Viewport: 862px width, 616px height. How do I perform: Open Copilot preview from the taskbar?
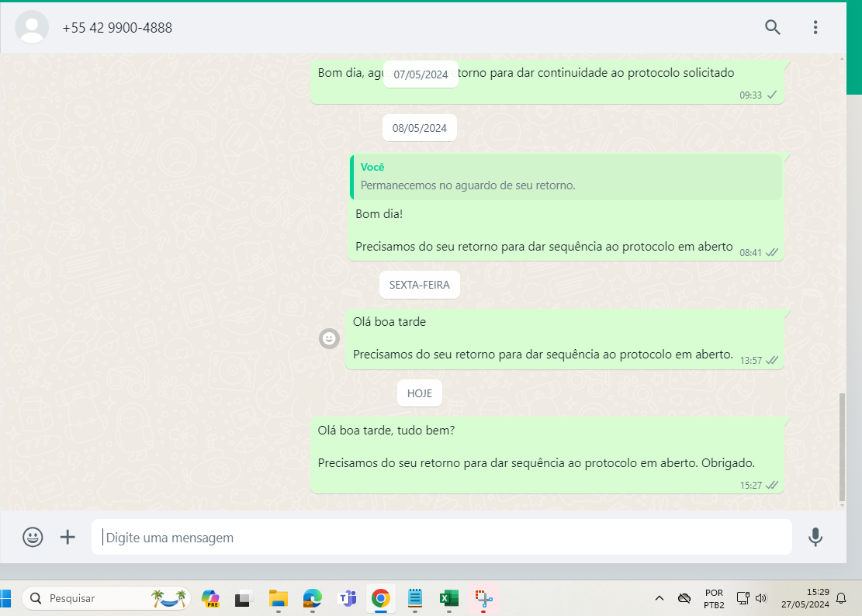tap(210, 598)
